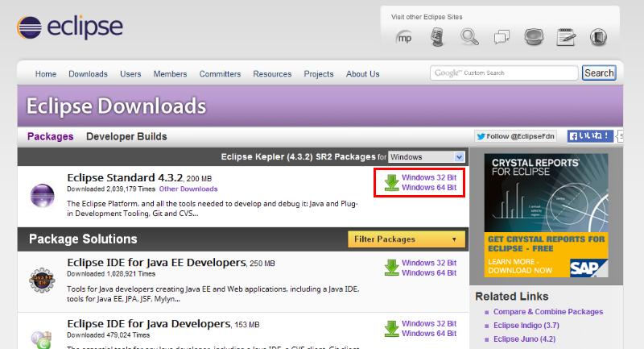Go to the Home menu item
This screenshot has height=349, width=644.
click(x=46, y=74)
